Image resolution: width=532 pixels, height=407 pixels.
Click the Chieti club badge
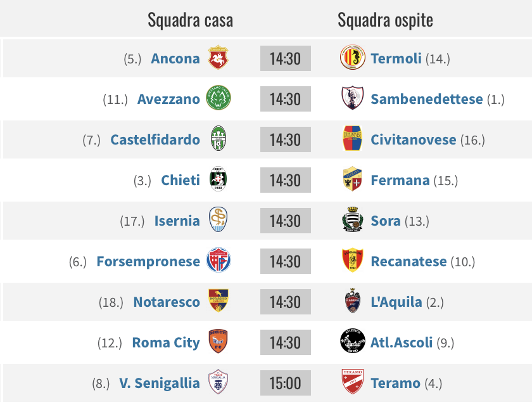pos(218,179)
